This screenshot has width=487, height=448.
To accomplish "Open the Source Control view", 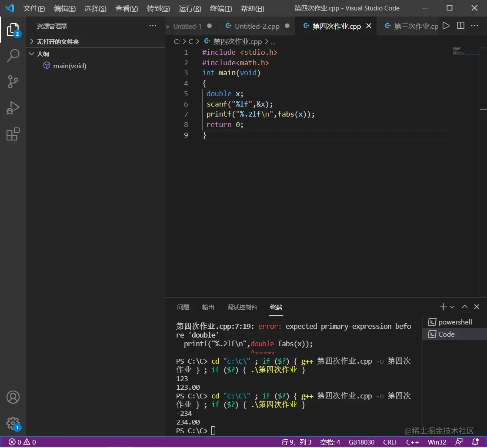I will point(13,82).
